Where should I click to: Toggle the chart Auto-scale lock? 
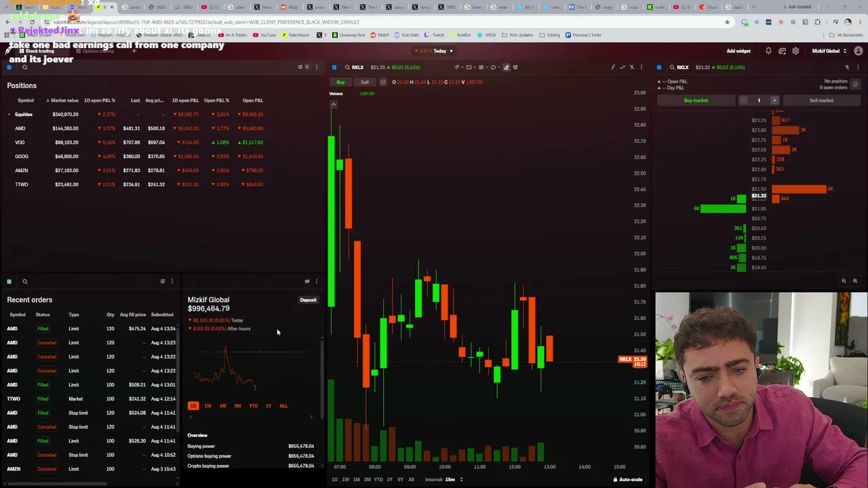coord(627,479)
